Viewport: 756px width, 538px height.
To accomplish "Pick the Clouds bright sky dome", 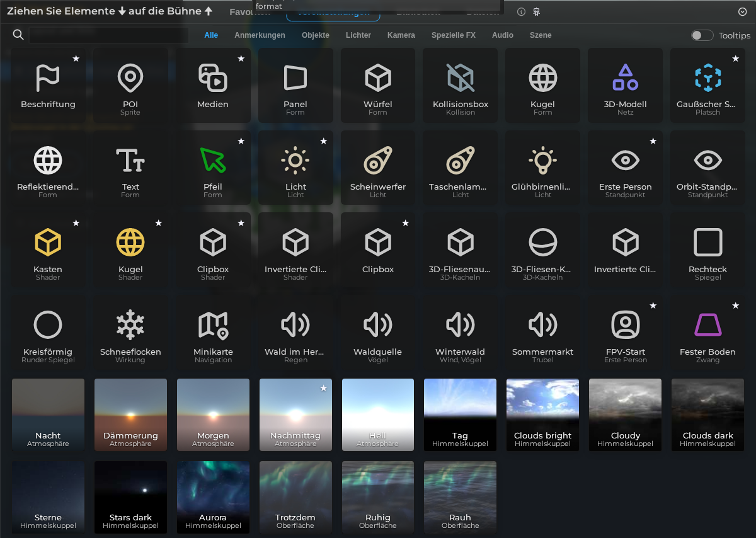I will click(543, 415).
